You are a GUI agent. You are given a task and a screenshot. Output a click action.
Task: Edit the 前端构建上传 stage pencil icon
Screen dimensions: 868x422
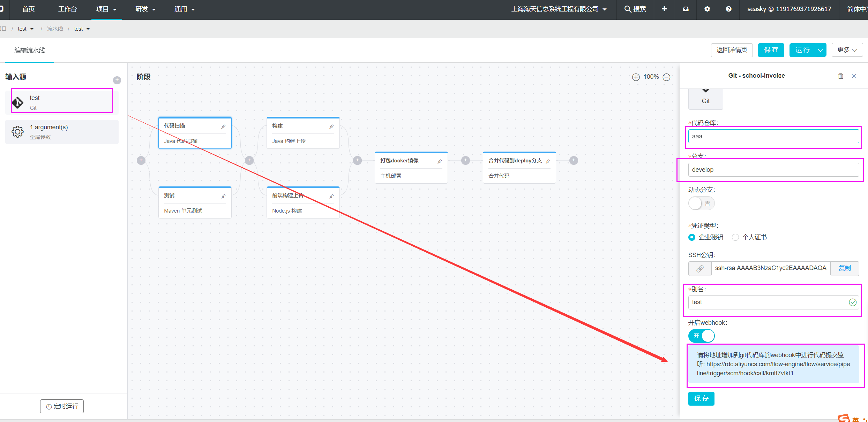pyautogui.click(x=331, y=196)
